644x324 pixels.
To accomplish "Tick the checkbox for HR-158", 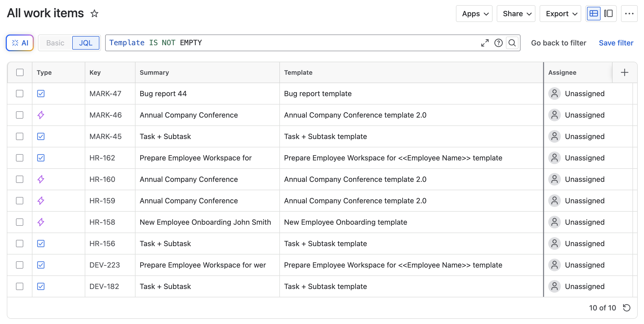I will click(20, 222).
